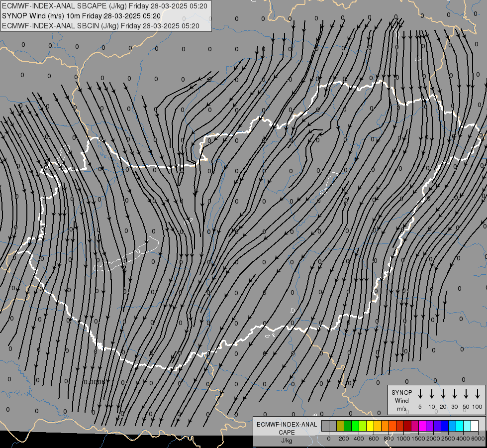Pick the amber swatch right of yellow
Screen dimensions: 487x448
pyautogui.click(x=378, y=426)
